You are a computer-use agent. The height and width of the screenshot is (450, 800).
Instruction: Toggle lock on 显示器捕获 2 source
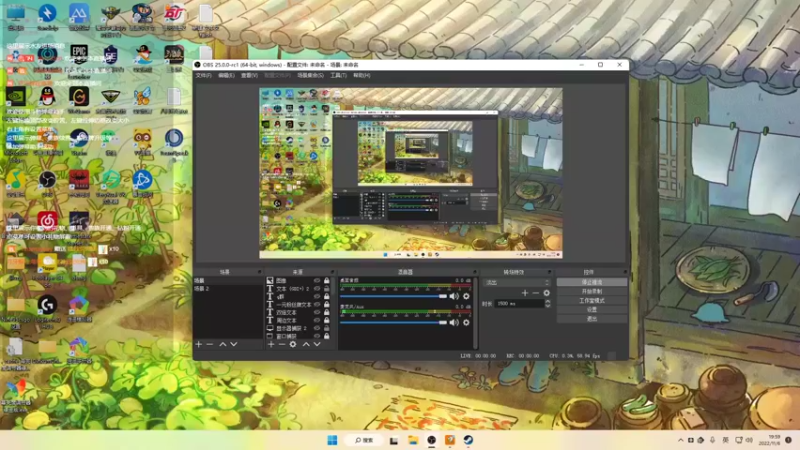(x=327, y=328)
